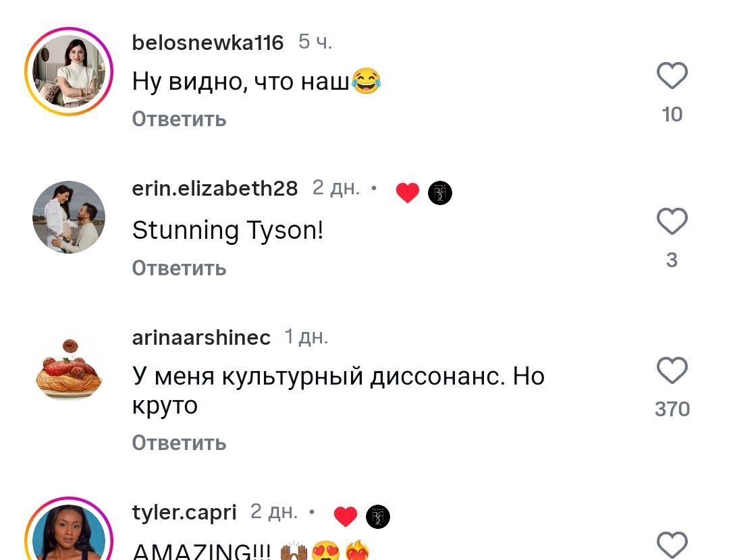Tap the author's black avatar badge beside erin.elizabeth28
Viewport: 729px width, 560px height.
pyautogui.click(x=440, y=193)
